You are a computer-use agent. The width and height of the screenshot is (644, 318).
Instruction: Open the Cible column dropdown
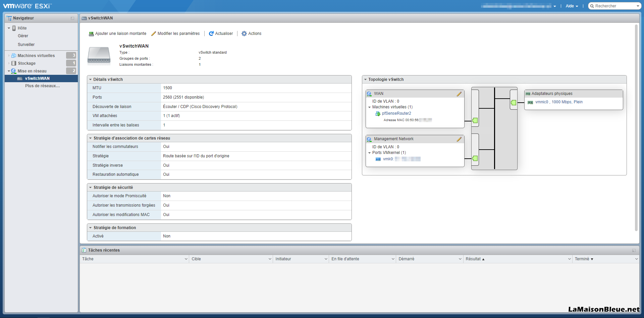[x=270, y=259]
